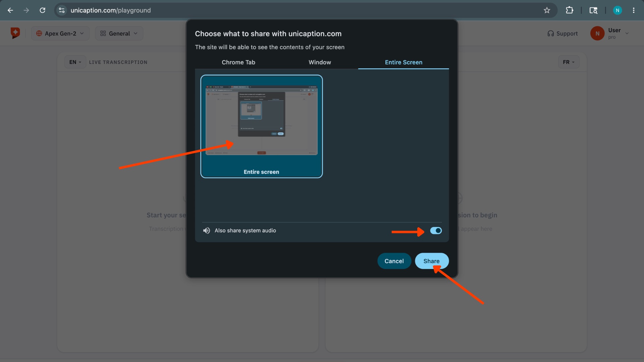Toggle Also share system audio switch
644x362 pixels.
tap(436, 231)
